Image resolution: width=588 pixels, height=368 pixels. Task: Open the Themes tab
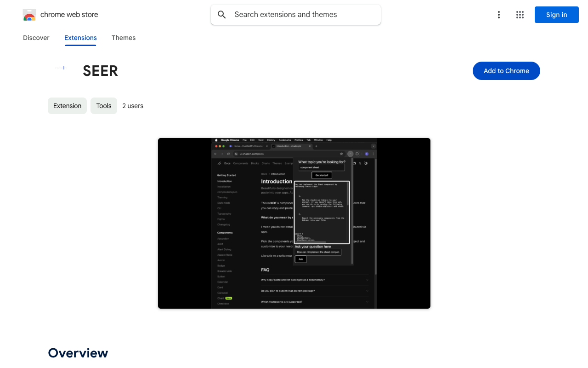tap(124, 38)
